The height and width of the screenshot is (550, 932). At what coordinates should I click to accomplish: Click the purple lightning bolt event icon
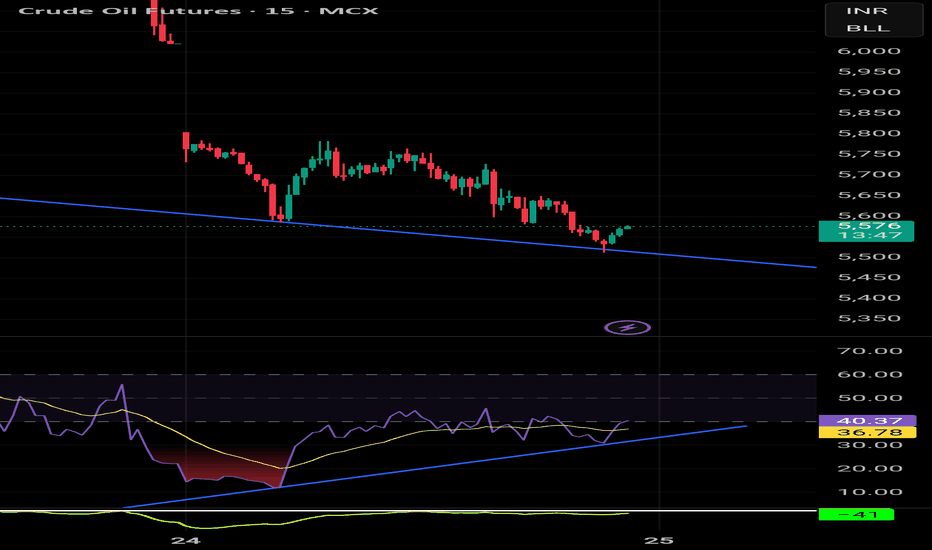[628, 327]
